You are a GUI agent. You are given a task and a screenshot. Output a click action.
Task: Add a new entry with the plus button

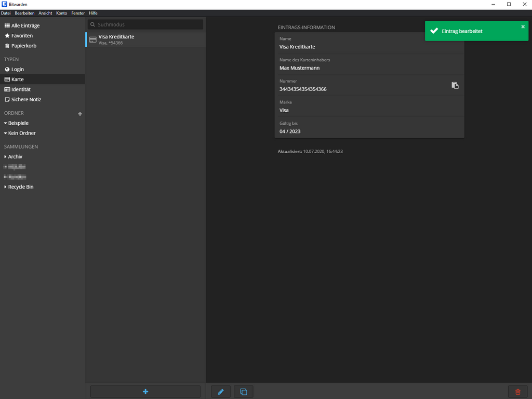145,392
